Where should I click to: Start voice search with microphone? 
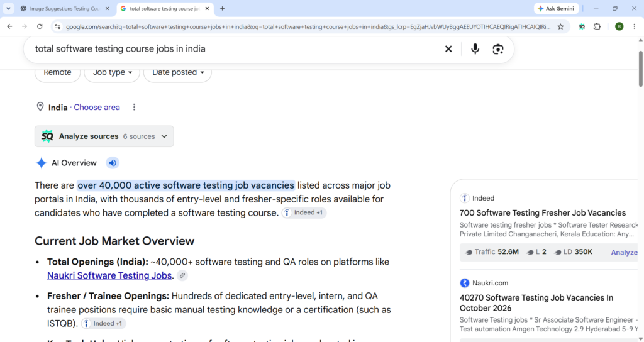coord(475,49)
